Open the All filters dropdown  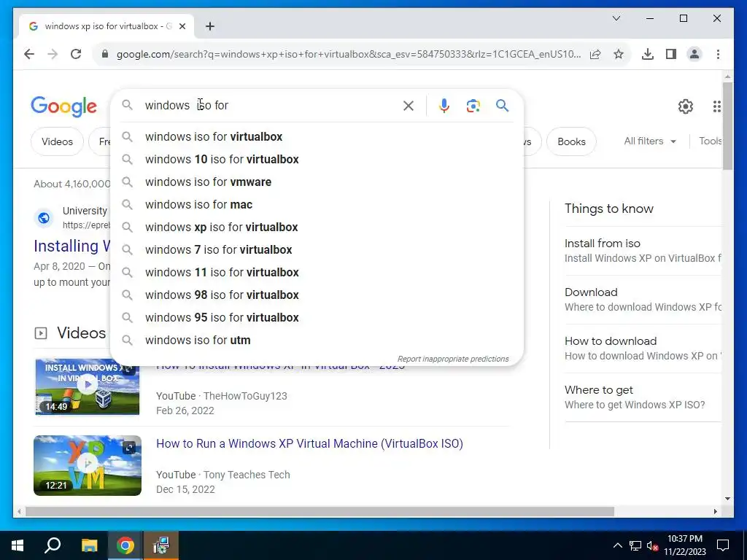(650, 141)
